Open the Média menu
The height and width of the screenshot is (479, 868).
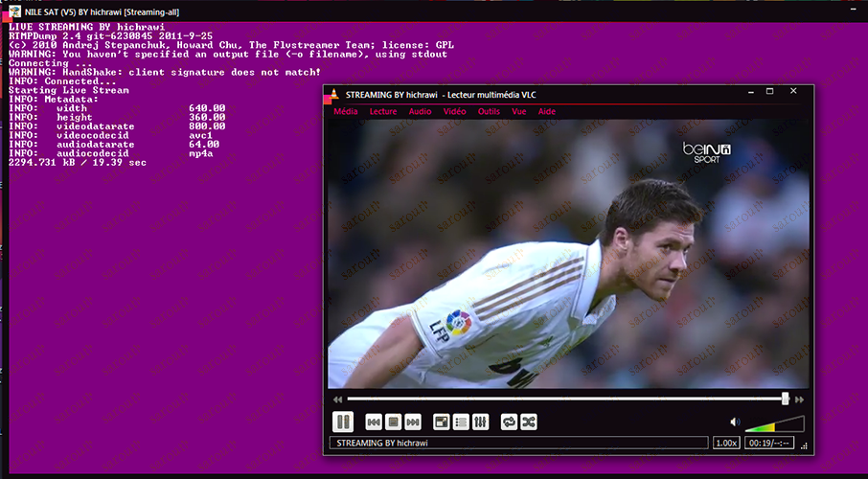point(346,111)
